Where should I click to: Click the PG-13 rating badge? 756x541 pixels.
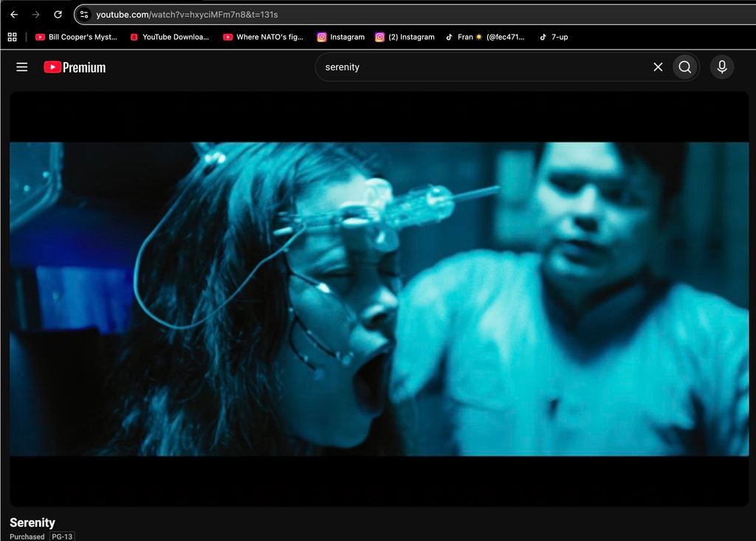pos(62,537)
